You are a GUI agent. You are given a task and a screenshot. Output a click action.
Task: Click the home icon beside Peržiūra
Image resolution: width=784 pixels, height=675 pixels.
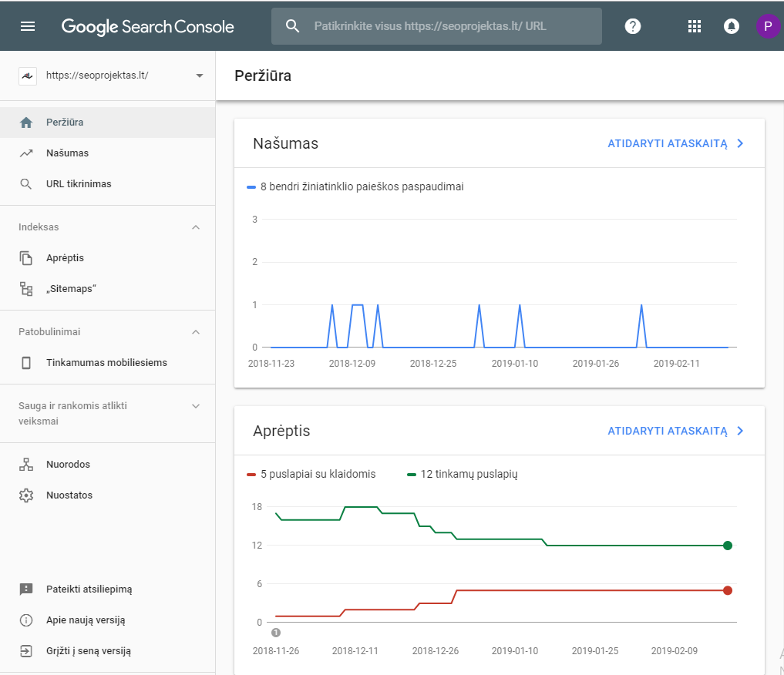click(26, 123)
